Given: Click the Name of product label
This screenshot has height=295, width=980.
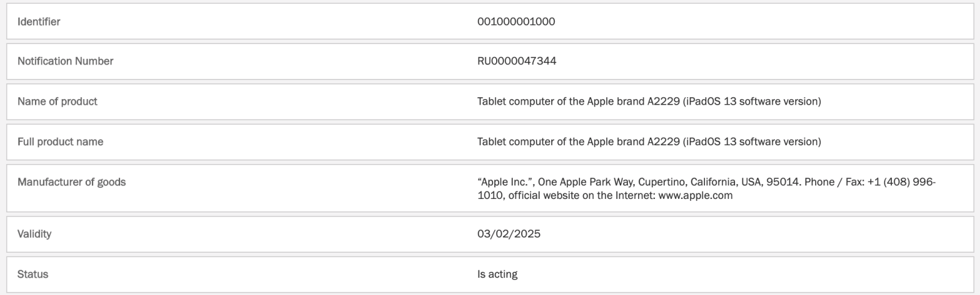Looking at the screenshot, I should coord(57,102).
